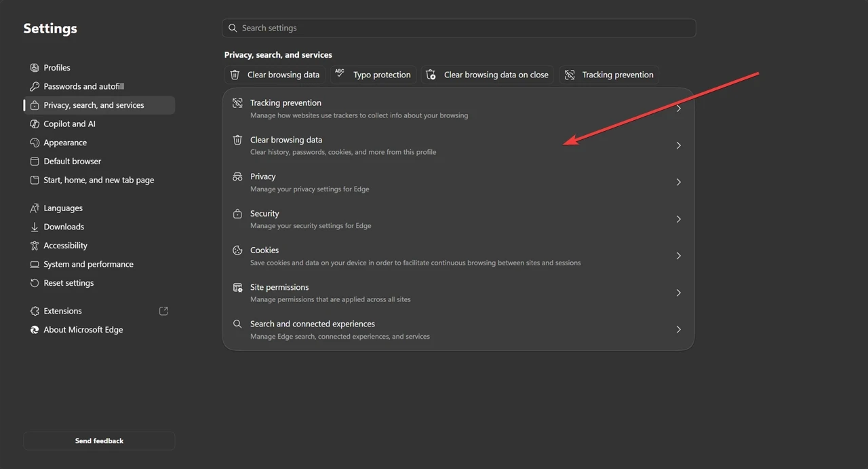
Task: Expand Clear browsing data row chevron
Action: [x=678, y=145]
